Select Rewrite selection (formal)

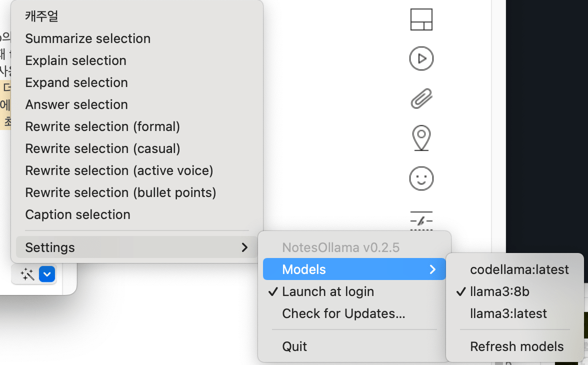pyautogui.click(x=102, y=126)
